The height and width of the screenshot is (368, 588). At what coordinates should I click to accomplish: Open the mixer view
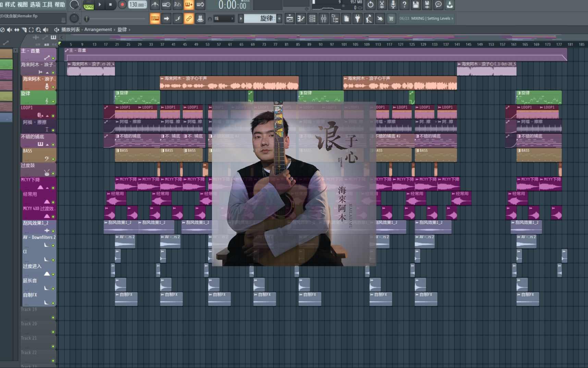(x=323, y=19)
